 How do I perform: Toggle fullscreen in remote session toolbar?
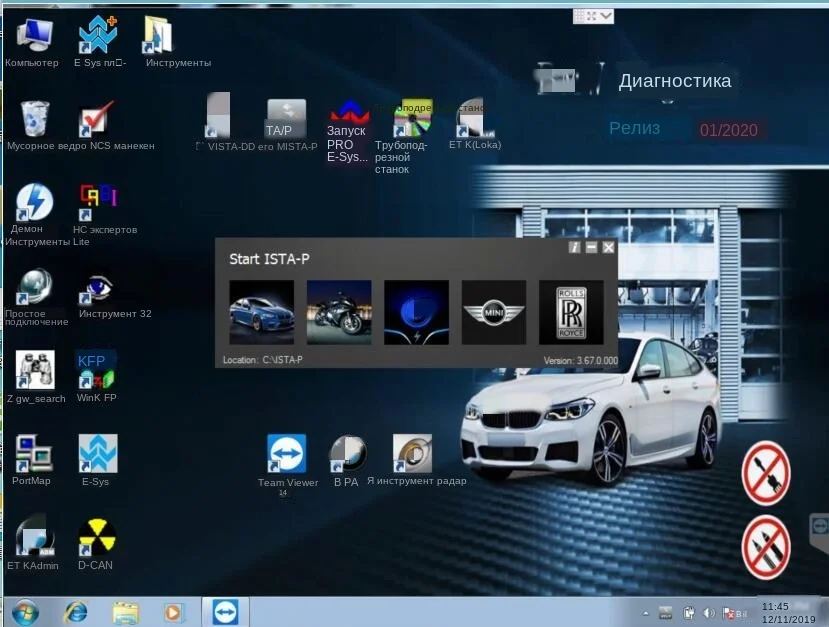tap(592, 16)
